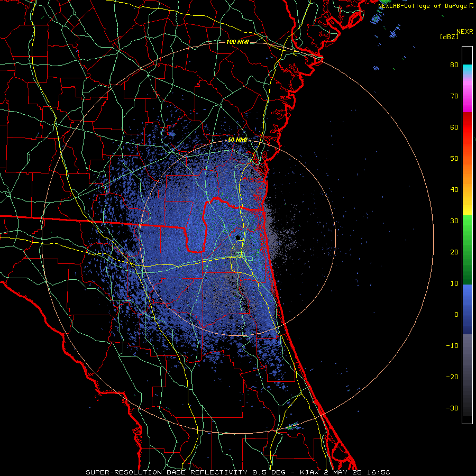
Task: Click the -10 value on the dBZ scale
Action: (x=452, y=346)
